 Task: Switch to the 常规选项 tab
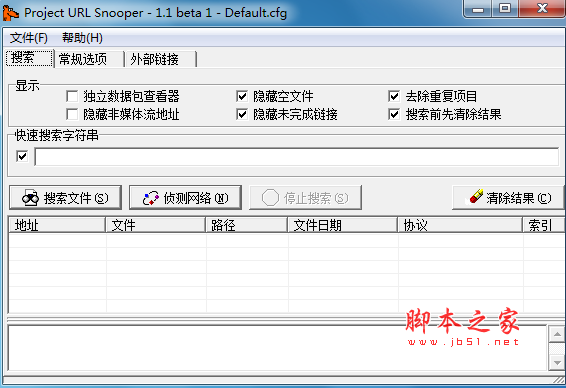tap(89, 59)
